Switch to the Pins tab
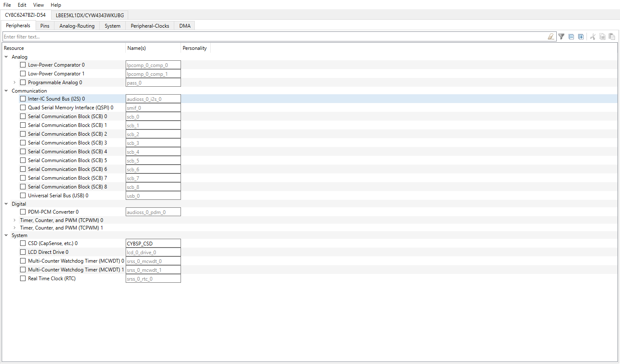This screenshot has width=620, height=364. pyautogui.click(x=45, y=26)
